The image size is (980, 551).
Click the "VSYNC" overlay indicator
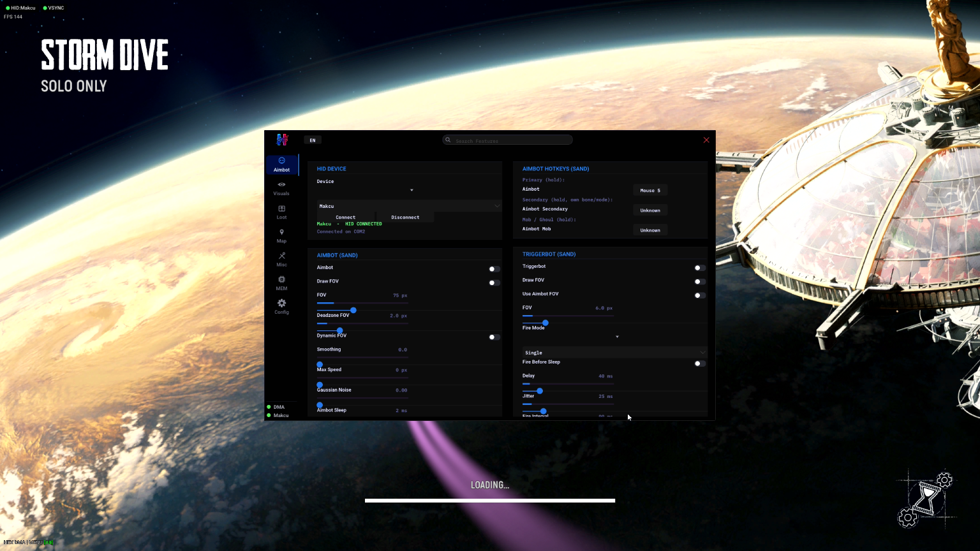coord(54,8)
